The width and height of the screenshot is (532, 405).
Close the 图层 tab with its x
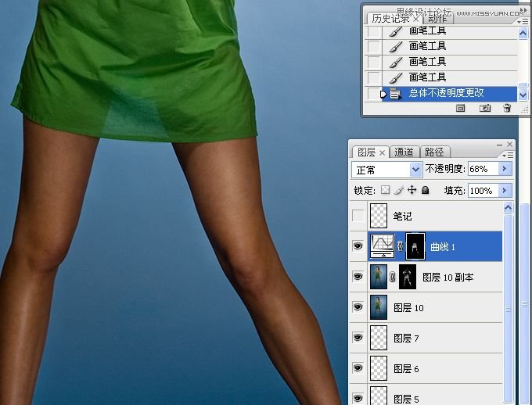point(382,152)
